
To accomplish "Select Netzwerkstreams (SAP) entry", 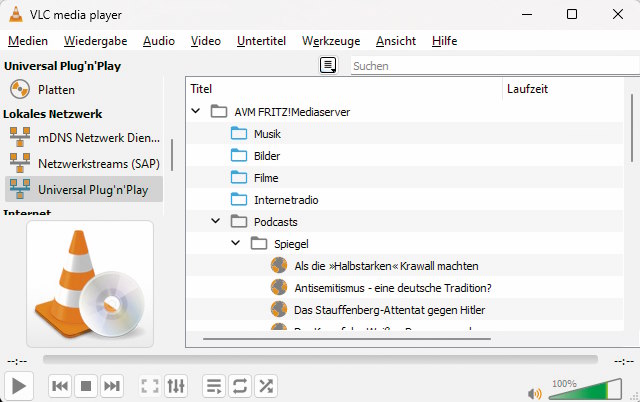I will point(84,164).
